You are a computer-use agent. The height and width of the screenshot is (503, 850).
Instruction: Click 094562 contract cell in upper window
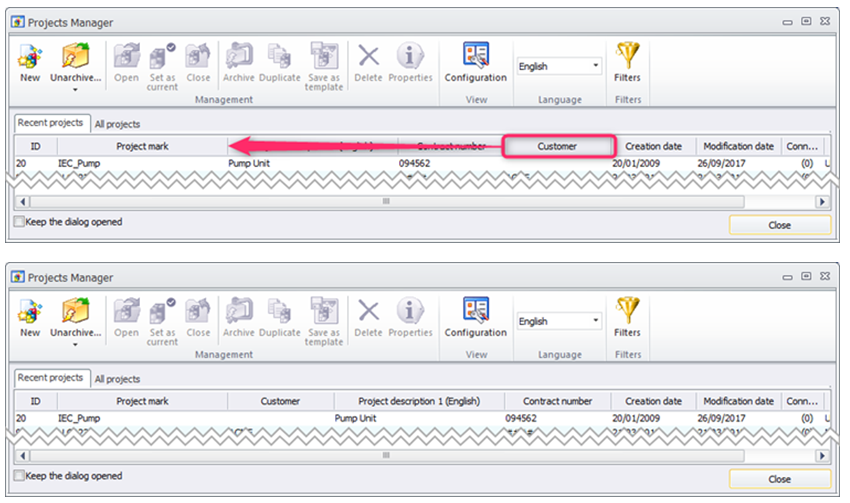coord(415,163)
